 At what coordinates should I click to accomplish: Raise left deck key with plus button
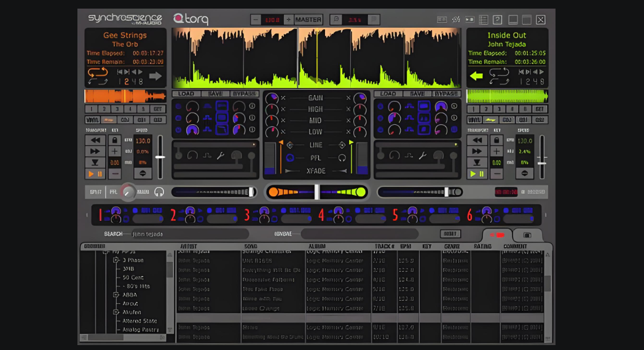click(114, 151)
